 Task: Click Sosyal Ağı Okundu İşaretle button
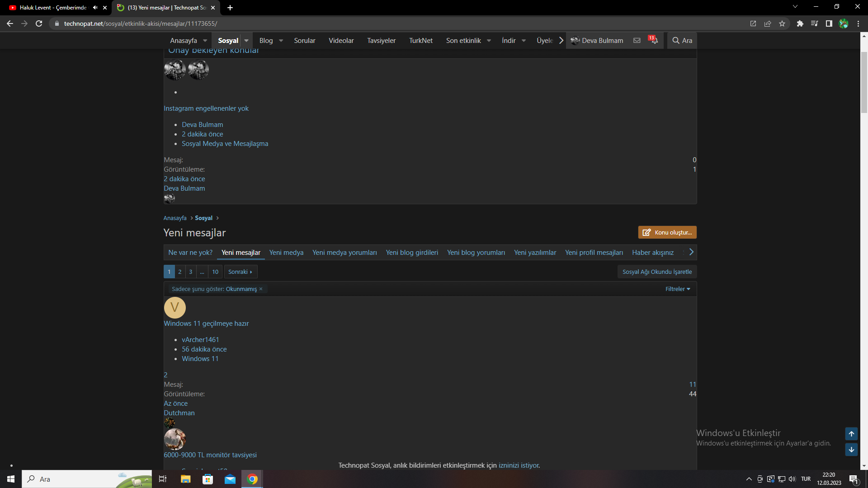point(657,272)
